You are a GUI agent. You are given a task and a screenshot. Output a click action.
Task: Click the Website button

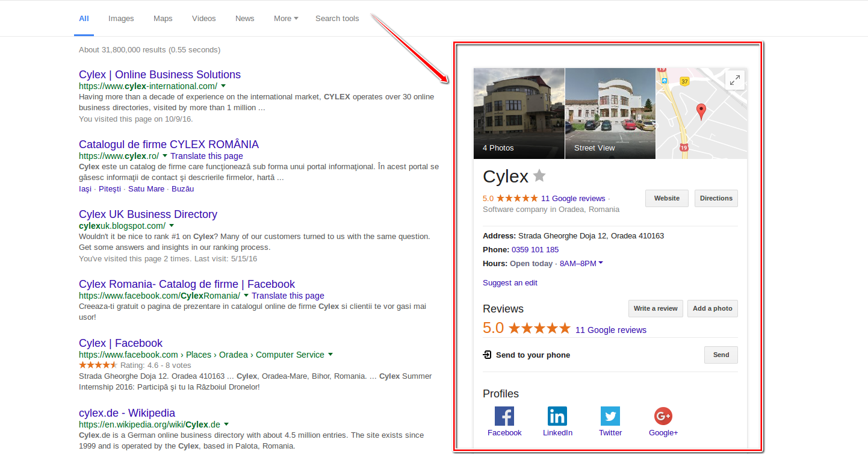(666, 198)
